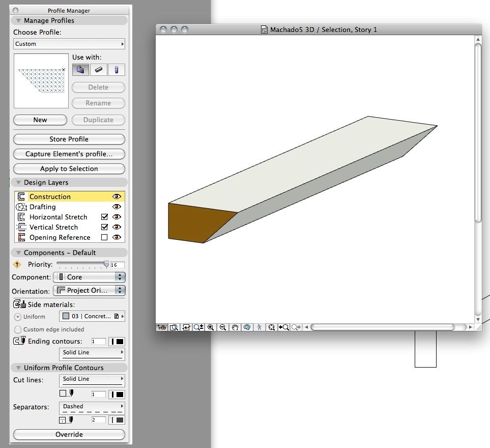Screen dimensions: 490x448
Task: Click the Opening Reference layer icon
Action: point(21,237)
